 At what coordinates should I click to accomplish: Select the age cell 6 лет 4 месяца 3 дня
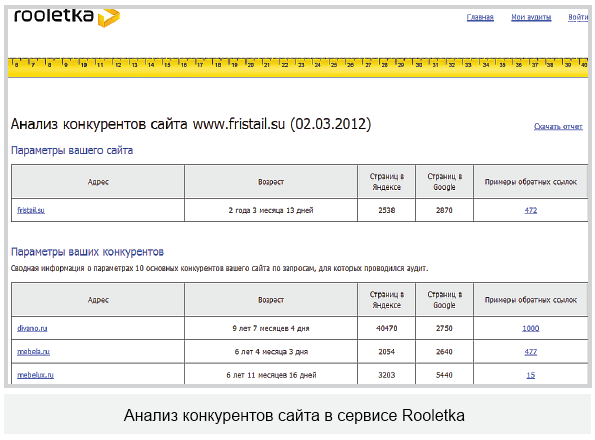[271, 352]
